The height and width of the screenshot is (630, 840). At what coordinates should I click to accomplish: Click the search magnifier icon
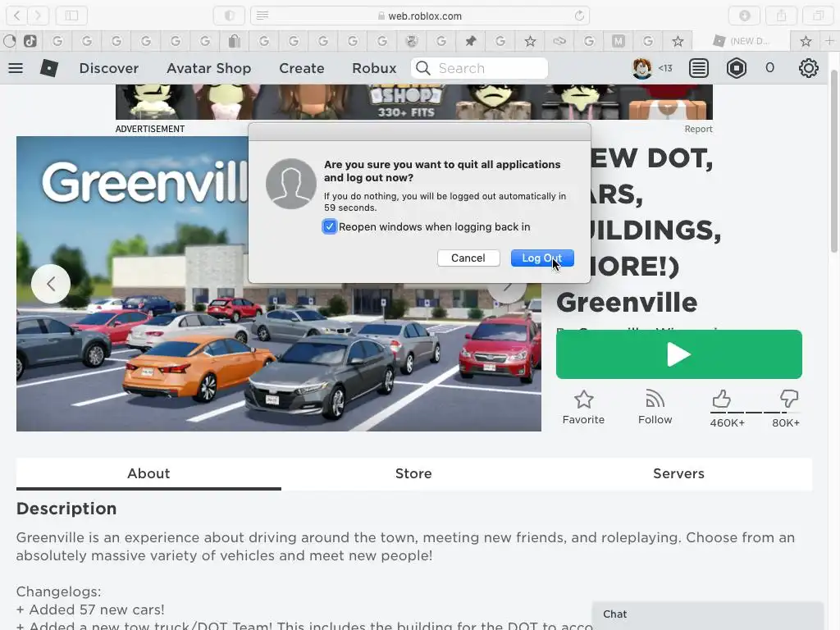[423, 68]
